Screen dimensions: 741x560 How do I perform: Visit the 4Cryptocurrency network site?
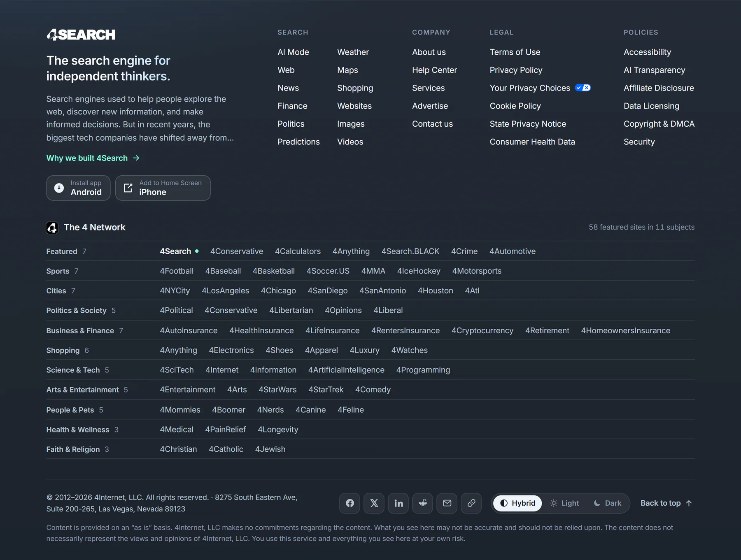482,331
